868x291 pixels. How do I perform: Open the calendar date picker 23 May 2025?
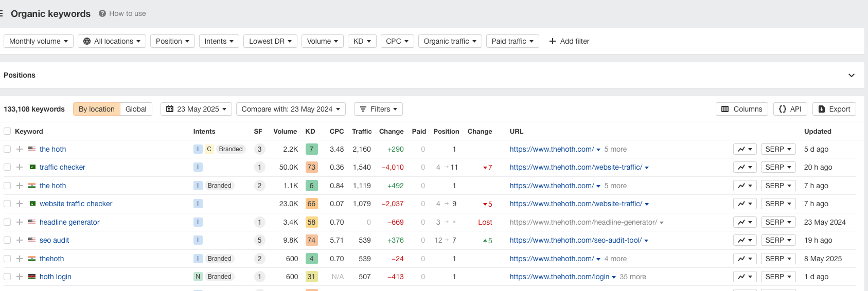[196, 109]
